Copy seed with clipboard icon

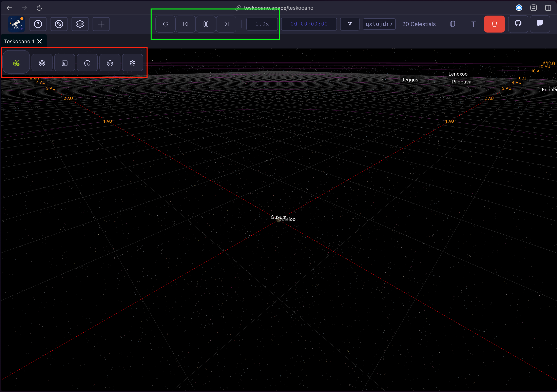453,24
